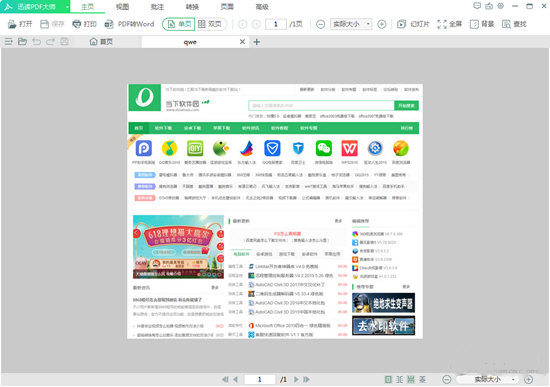This screenshot has height=387, width=550.
Task: Select the 视图 ribbon tab
Action: point(122,7)
